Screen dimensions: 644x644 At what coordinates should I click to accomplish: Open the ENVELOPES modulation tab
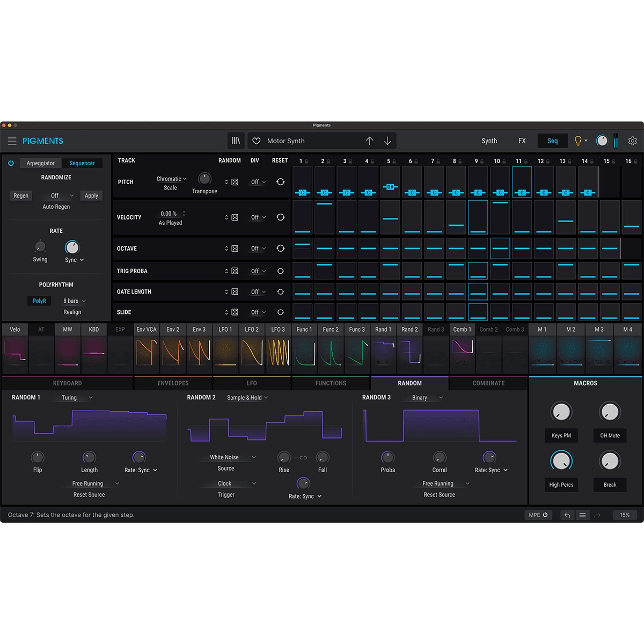coord(173,383)
